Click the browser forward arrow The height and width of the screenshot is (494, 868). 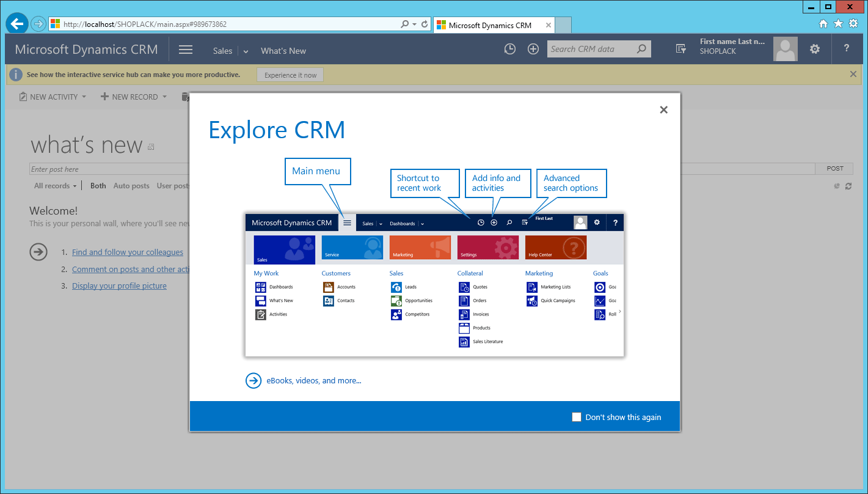coord(38,24)
